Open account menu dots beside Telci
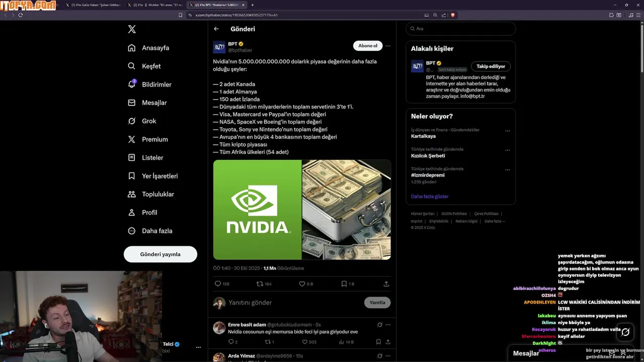 pos(198,347)
